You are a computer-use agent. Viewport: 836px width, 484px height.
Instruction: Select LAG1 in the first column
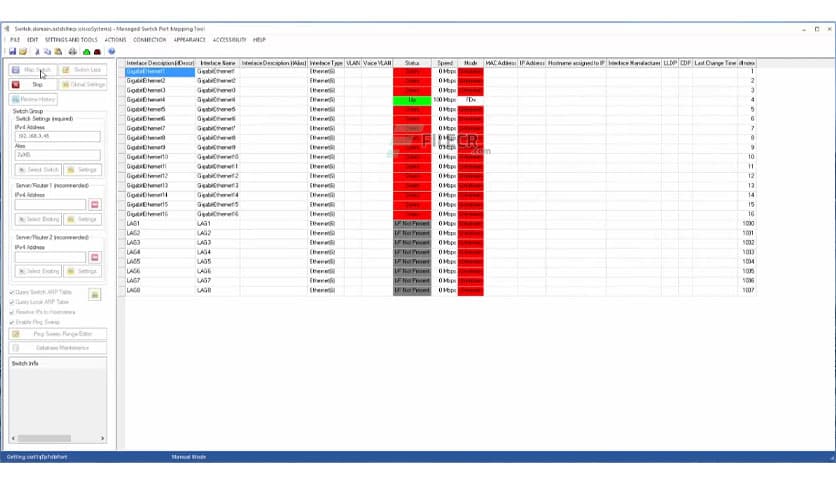(x=160, y=223)
